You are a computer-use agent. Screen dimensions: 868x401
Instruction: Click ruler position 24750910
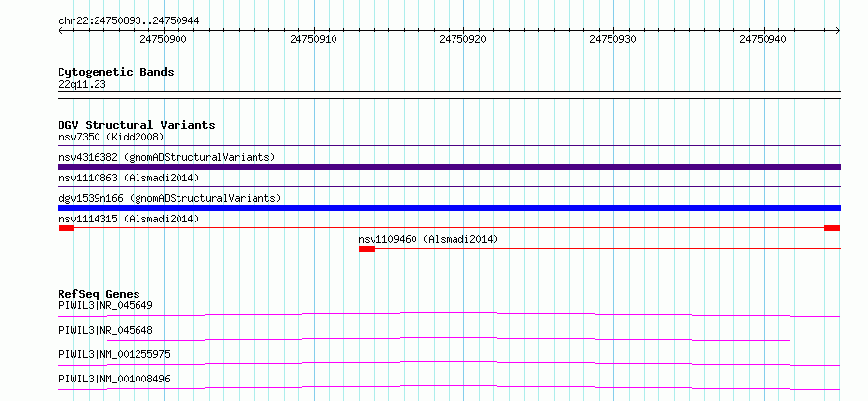tap(313, 39)
